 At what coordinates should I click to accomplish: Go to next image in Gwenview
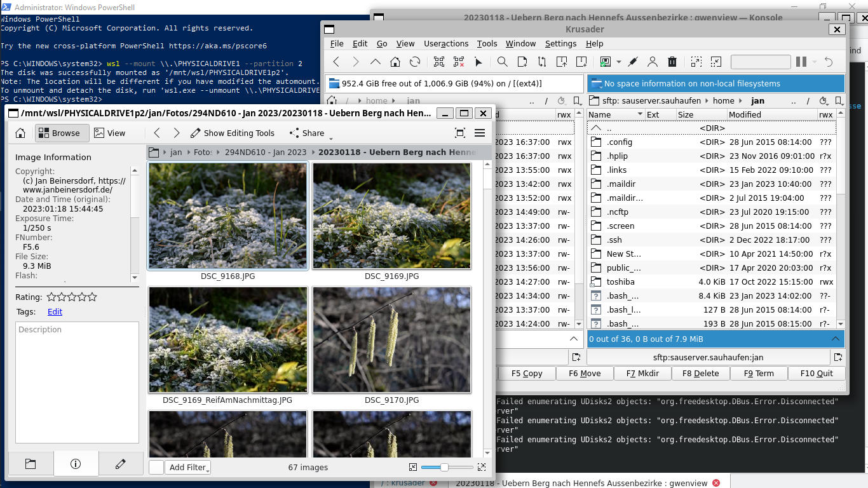pyautogui.click(x=177, y=133)
